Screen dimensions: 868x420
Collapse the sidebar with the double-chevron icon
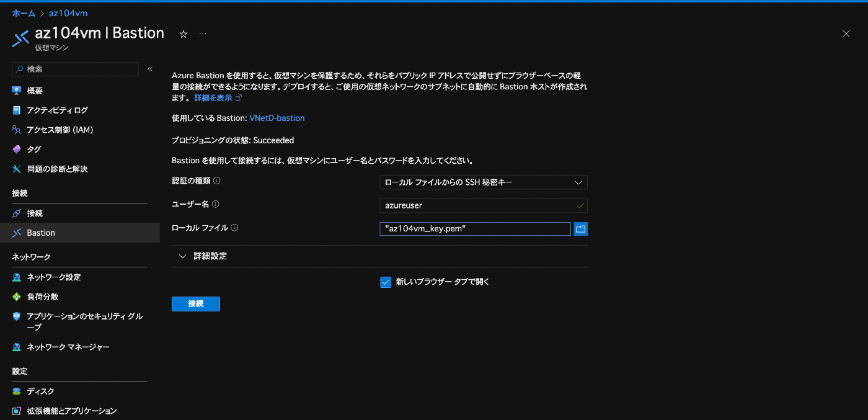[x=150, y=69]
